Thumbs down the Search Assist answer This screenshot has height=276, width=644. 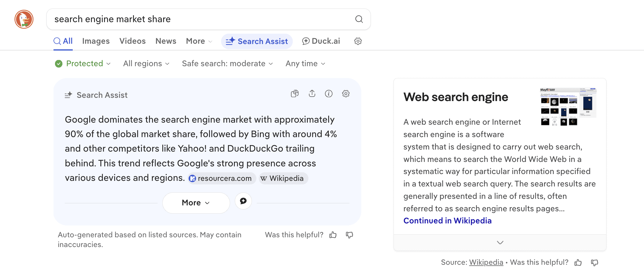(x=349, y=235)
